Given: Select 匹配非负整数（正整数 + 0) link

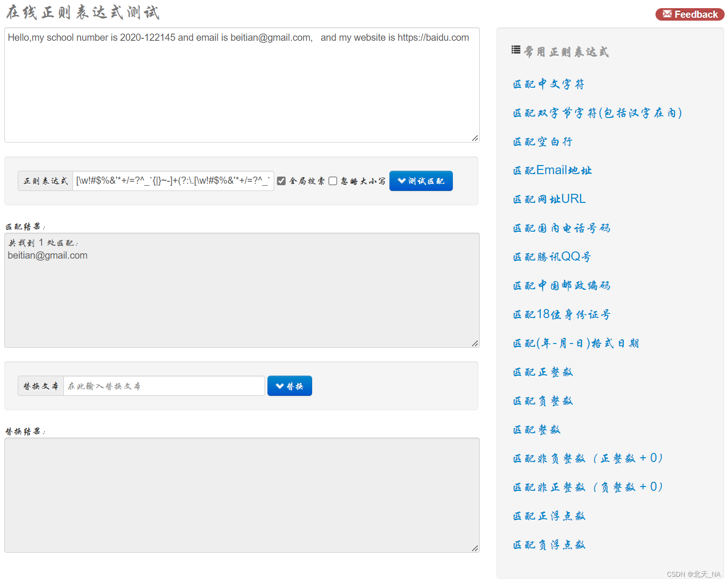Looking at the screenshot, I should 588,458.
